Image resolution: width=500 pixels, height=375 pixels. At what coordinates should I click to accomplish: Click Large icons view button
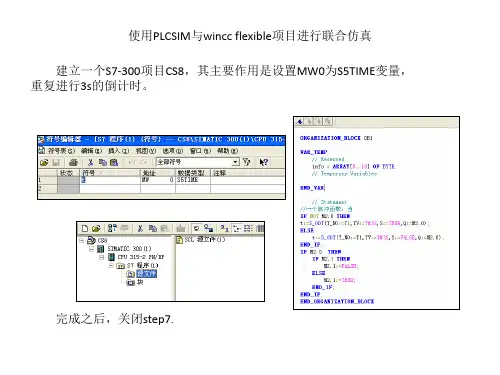(225, 228)
